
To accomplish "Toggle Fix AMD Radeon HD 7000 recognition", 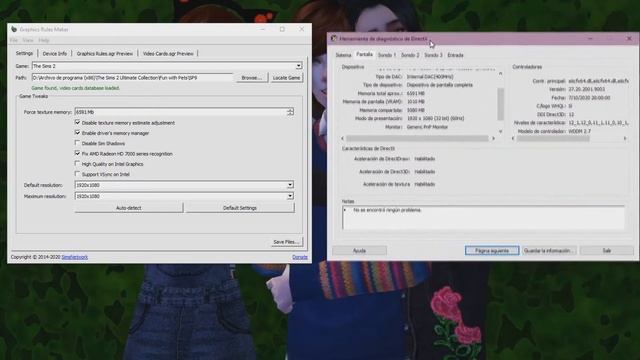I will pyautogui.click(x=78, y=153).
